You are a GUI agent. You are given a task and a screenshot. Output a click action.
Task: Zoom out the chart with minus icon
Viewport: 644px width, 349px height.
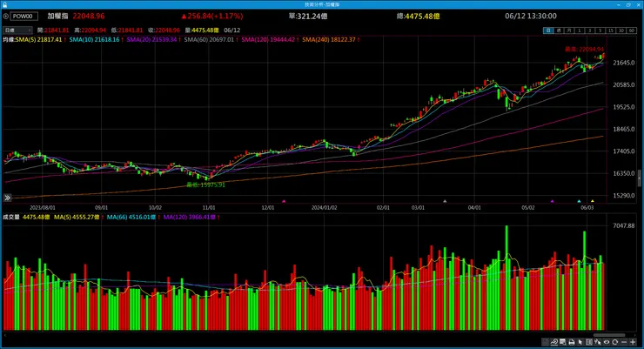tap(624, 342)
